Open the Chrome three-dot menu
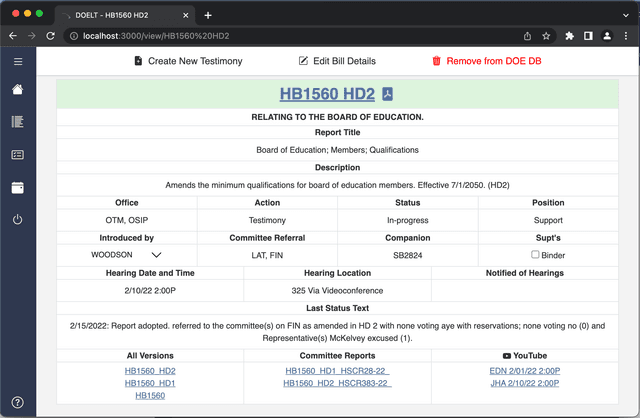Screen dimensions: 640x418 point(627,36)
